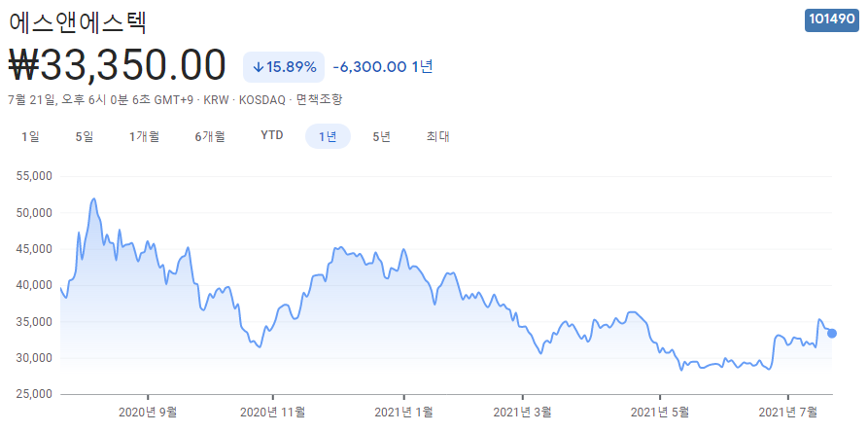Switch chart to 6개월 range
The width and height of the screenshot is (868, 432).
click(210, 136)
